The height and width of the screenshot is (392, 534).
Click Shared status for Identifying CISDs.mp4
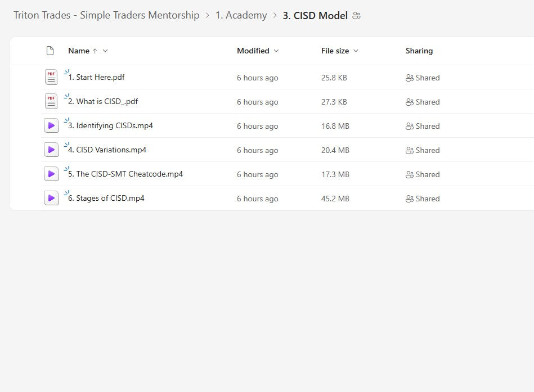pyautogui.click(x=423, y=126)
